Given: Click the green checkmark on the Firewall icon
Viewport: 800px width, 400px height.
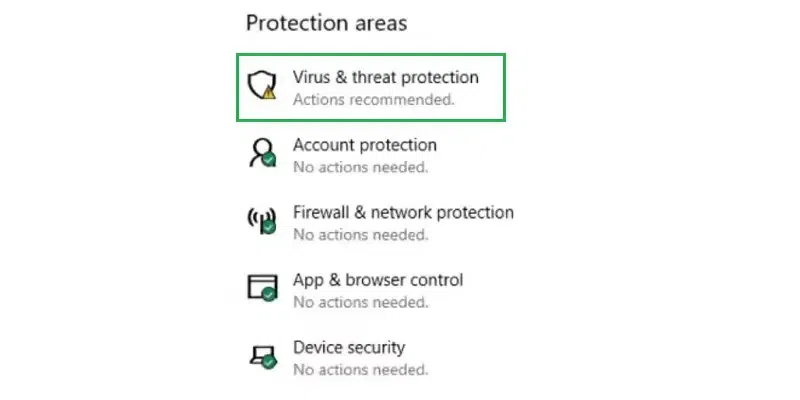Looking at the screenshot, I should (x=269, y=228).
